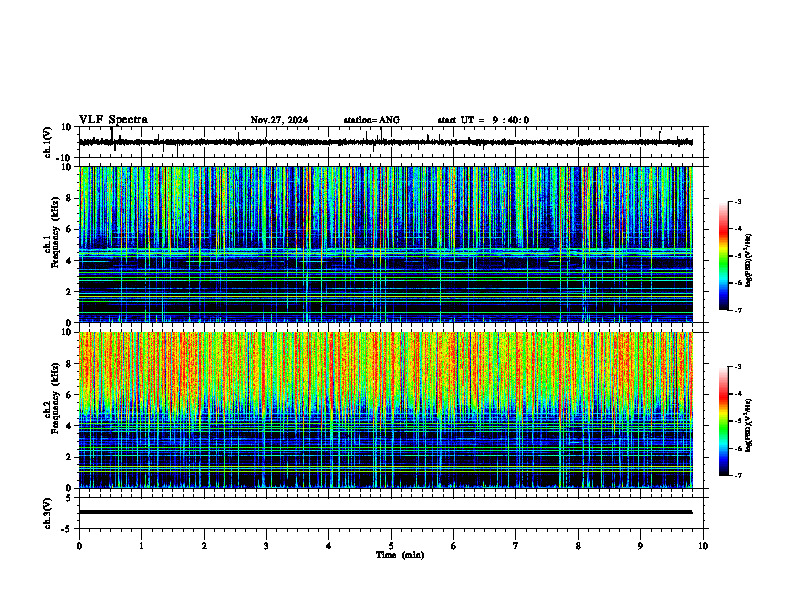Click the "2" minute tick label

point(204,546)
